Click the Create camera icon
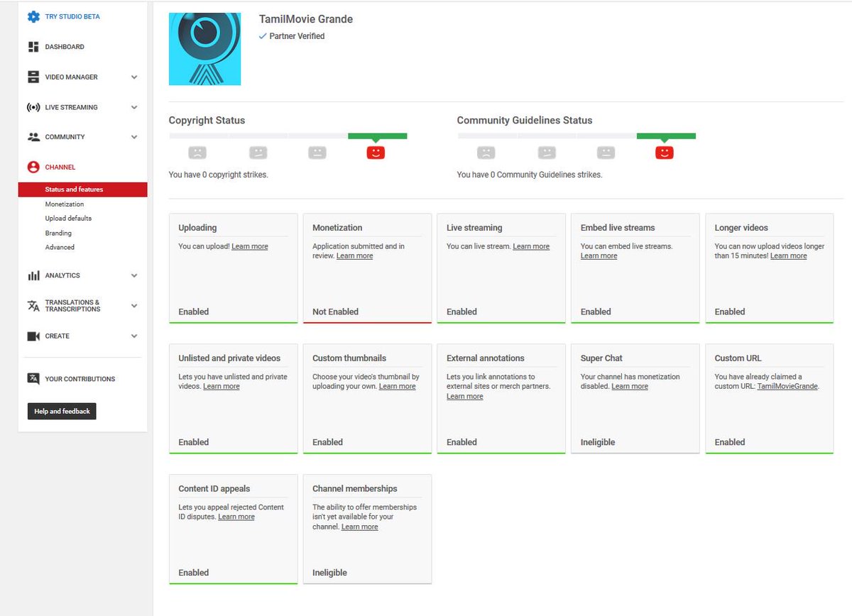Image resolution: width=852 pixels, height=616 pixels. click(33, 336)
